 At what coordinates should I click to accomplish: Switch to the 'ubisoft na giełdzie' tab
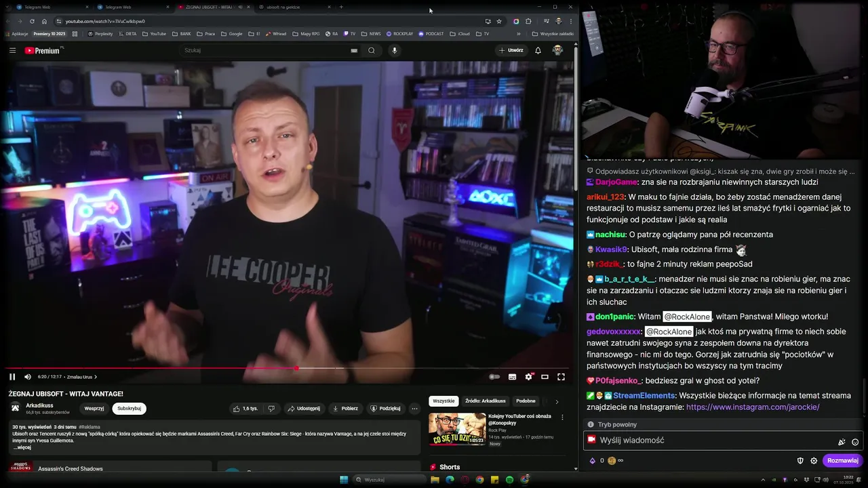pyautogui.click(x=294, y=7)
